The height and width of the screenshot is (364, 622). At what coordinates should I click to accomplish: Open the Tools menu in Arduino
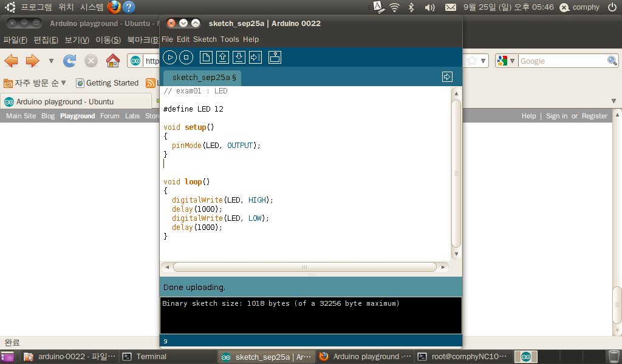[x=230, y=39]
